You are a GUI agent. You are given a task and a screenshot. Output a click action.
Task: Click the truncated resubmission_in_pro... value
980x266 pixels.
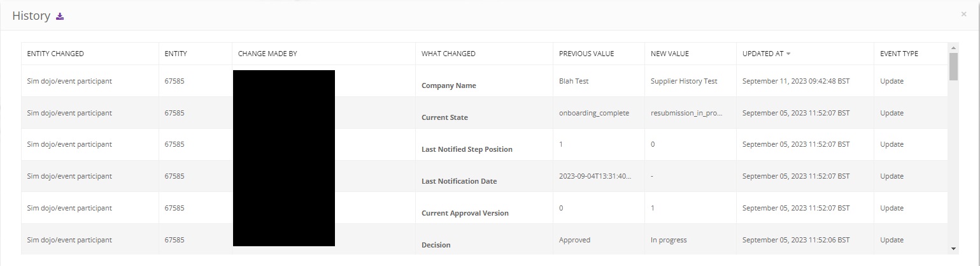pyautogui.click(x=686, y=113)
